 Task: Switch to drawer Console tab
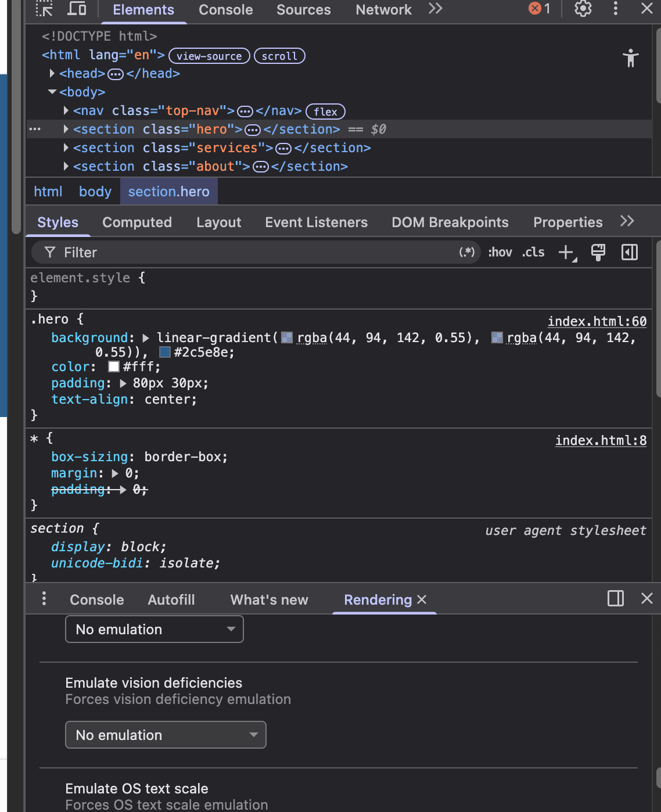[97, 600]
